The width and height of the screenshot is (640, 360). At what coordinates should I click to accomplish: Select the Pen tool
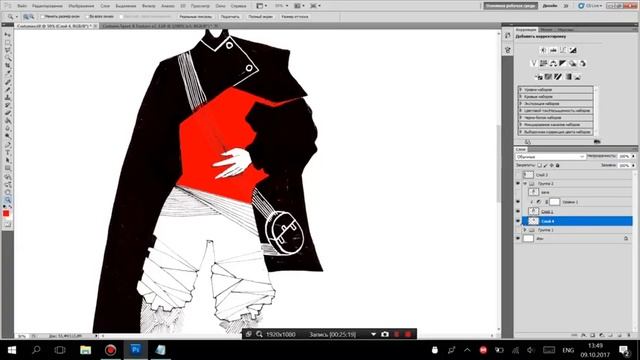pos(7,144)
